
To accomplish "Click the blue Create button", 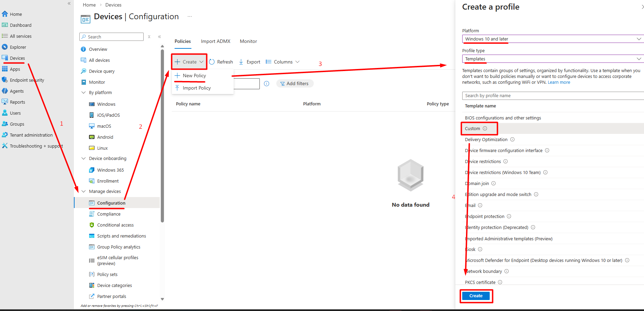I will point(476,296).
